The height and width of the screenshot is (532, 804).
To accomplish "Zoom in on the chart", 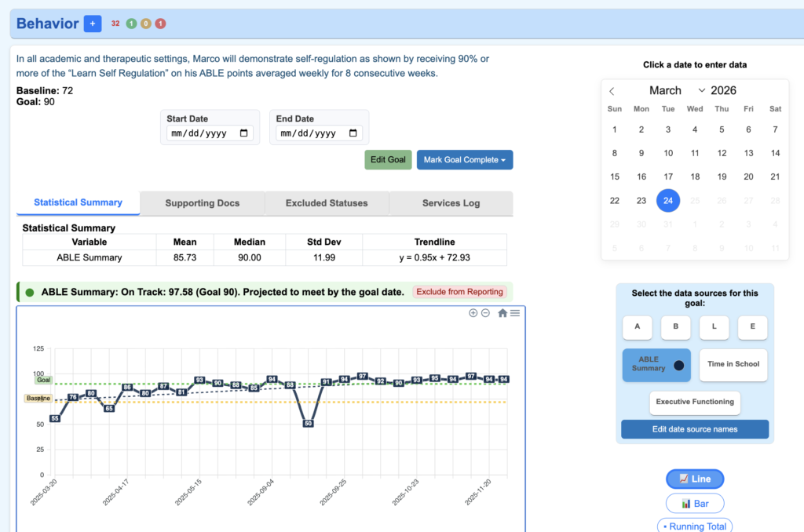I will (x=473, y=312).
